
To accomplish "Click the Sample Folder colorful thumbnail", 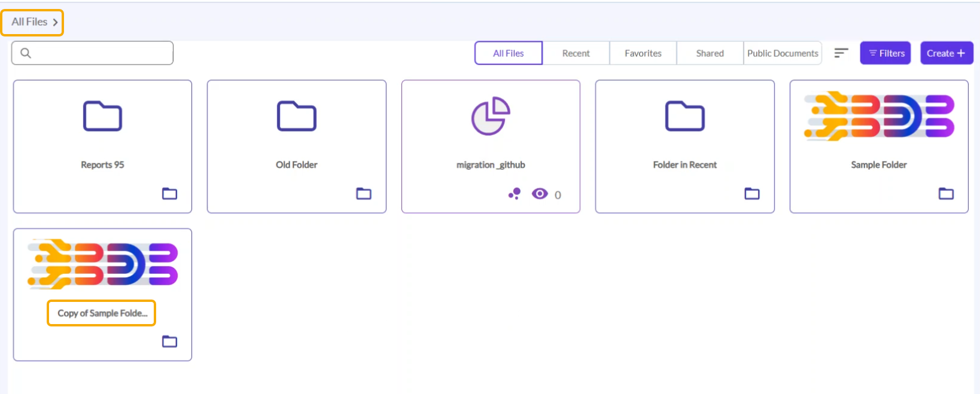I will pos(878,116).
